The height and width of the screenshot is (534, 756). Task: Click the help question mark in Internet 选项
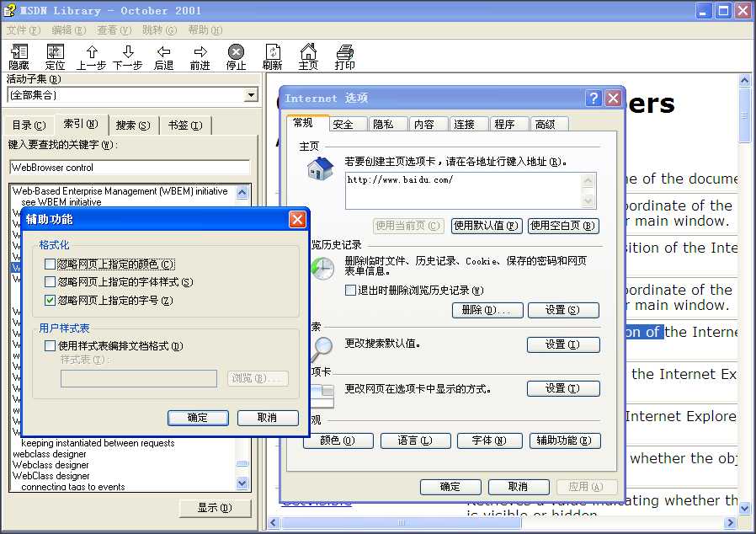pos(594,99)
